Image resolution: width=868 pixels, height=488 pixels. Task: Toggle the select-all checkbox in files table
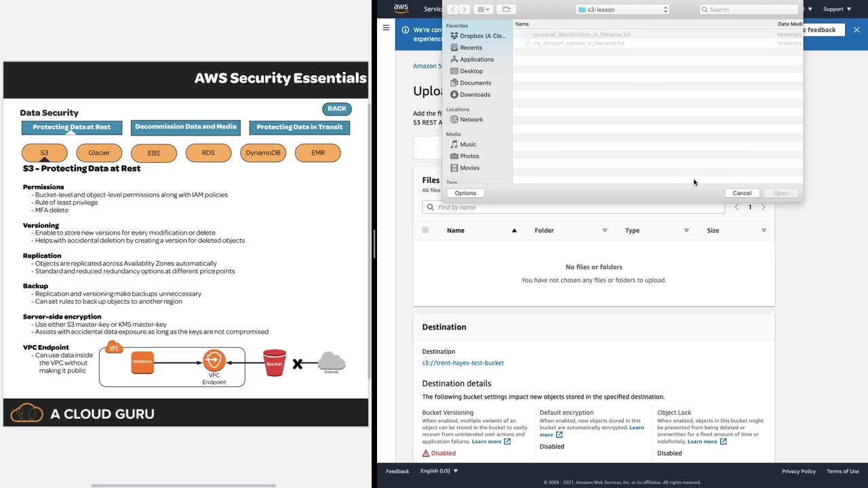[425, 230]
